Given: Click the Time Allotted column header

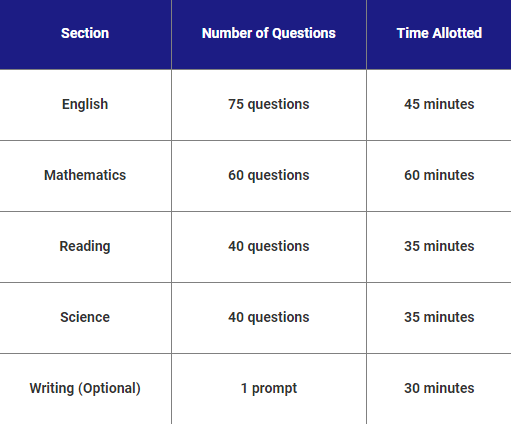Looking at the screenshot, I should click(x=439, y=33).
